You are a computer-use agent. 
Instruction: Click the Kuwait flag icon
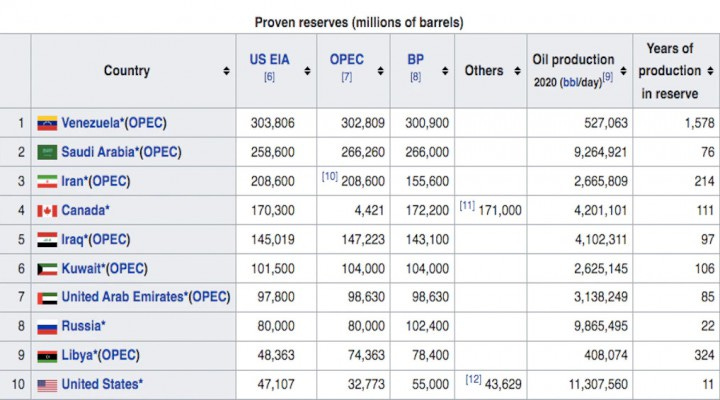tap(47, 269)
